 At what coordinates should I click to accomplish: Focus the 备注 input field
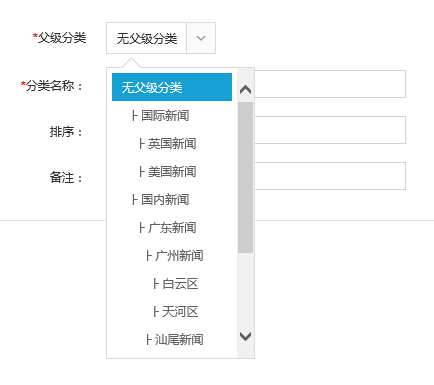point(330,176)
